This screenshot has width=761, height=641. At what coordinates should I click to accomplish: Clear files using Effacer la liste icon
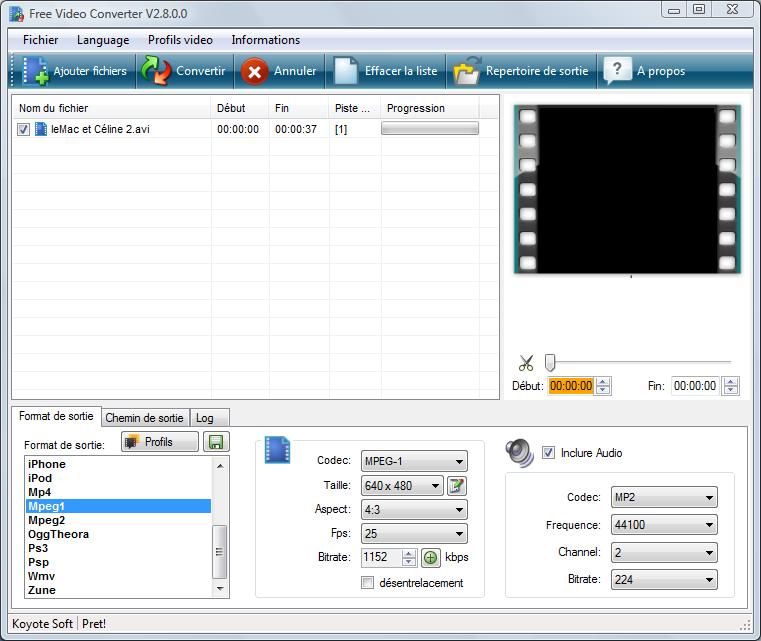click(x=345, y=71)
